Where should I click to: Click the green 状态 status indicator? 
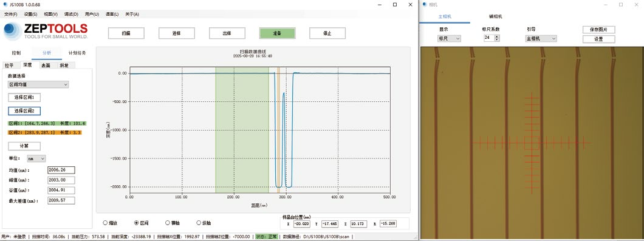click(x=266, y=237)
